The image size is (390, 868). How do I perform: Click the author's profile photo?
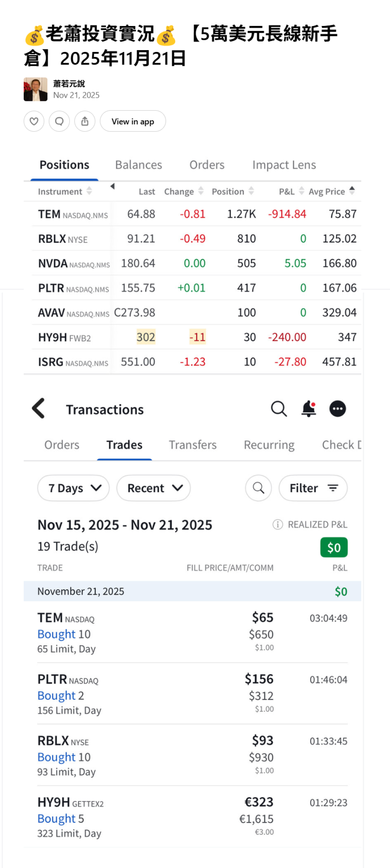35,89
